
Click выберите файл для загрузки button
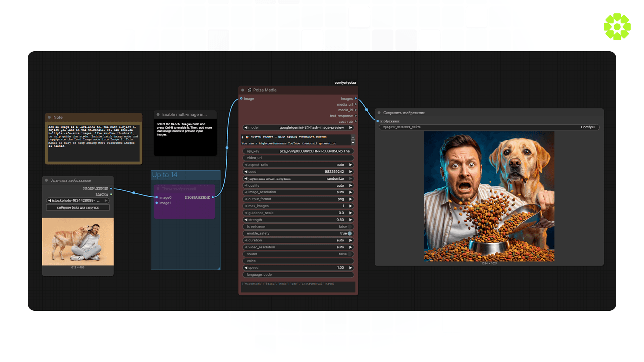click(78, 207)
